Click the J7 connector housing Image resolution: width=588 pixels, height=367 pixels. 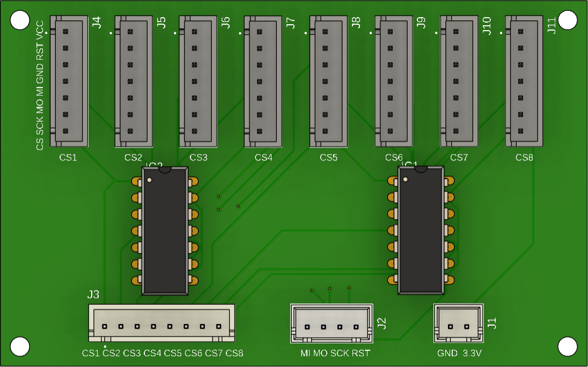[263, 82]
